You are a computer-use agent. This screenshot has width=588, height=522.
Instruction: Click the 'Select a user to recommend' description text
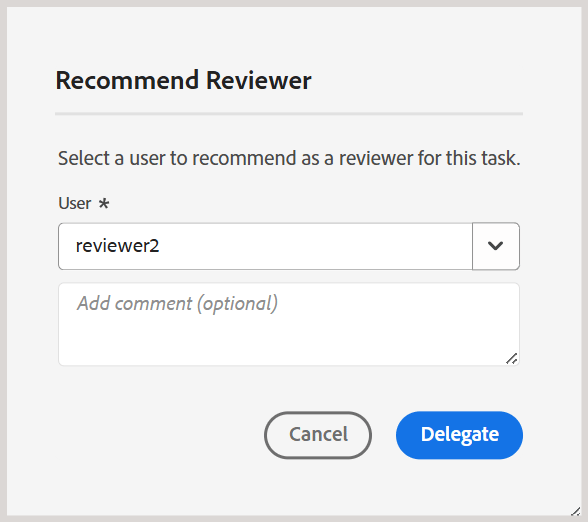289,158
